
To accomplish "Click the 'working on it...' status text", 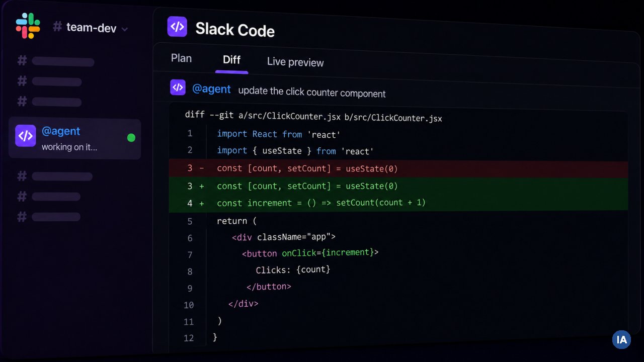I will coord(69,147).
